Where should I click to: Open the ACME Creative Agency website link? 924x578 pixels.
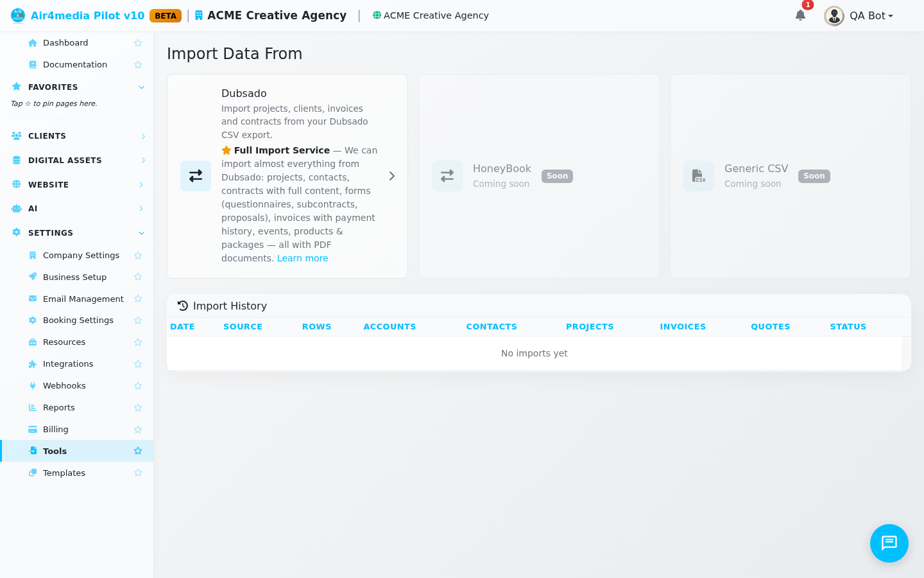click(431, 15)
